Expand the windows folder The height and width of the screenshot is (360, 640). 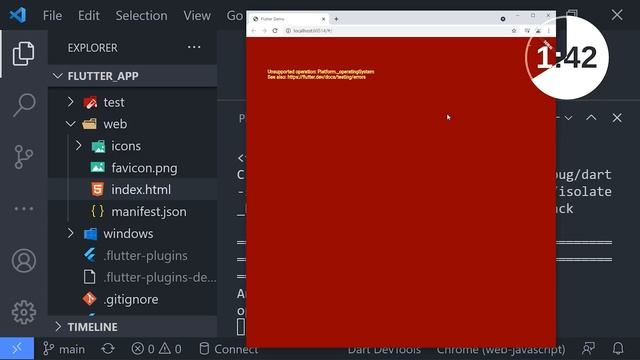tap(133, 233)
